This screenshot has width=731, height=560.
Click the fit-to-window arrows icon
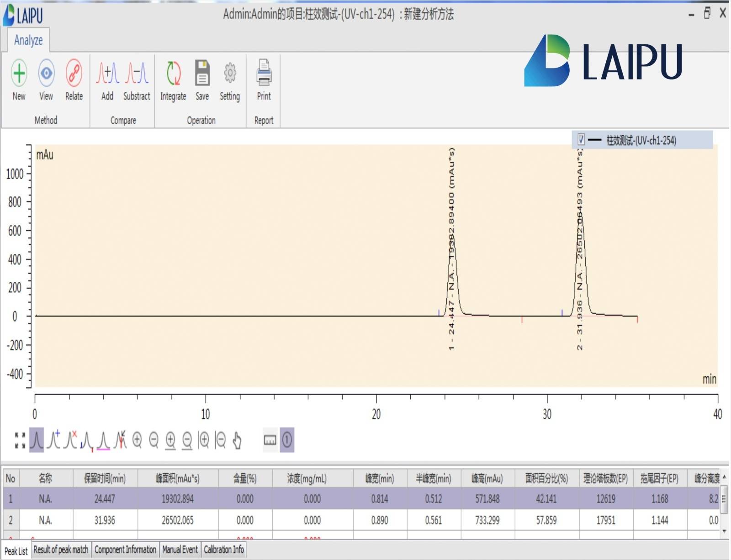point(20,440)
